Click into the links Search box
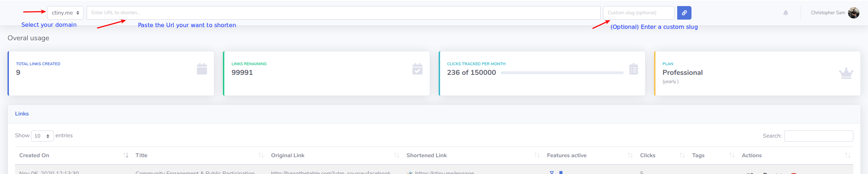 click(818, 136)
